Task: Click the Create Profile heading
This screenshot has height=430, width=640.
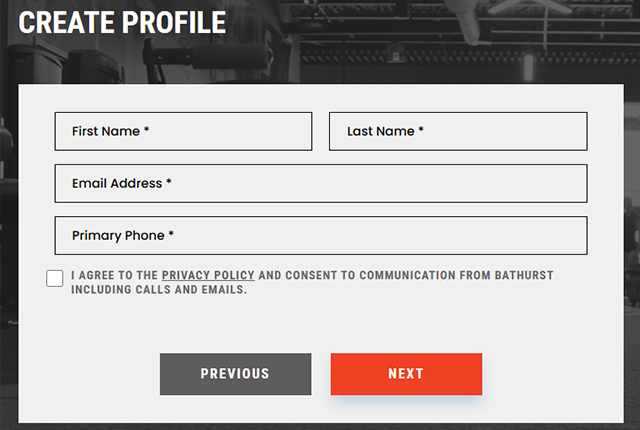Action: click(x=122, y=22)
